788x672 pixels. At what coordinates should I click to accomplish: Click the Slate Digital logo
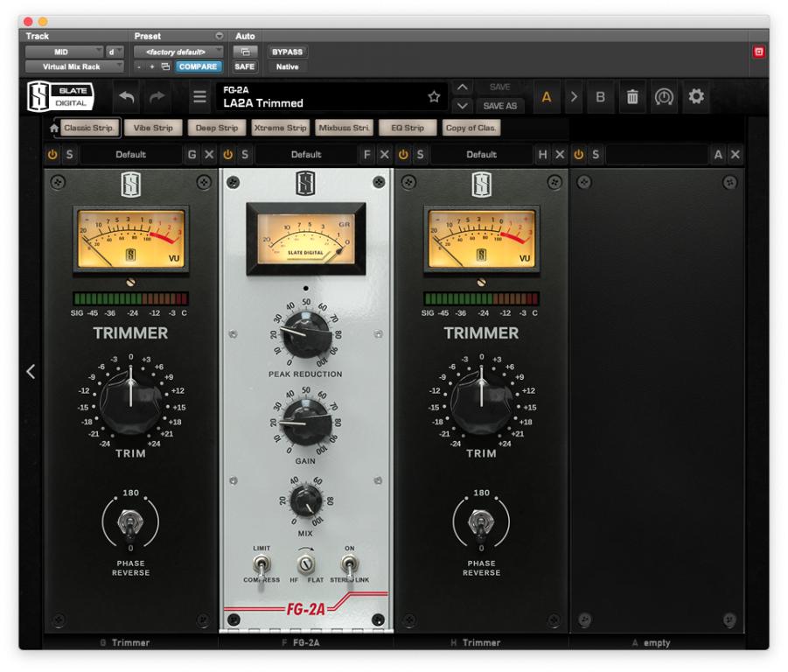(60, 96)
